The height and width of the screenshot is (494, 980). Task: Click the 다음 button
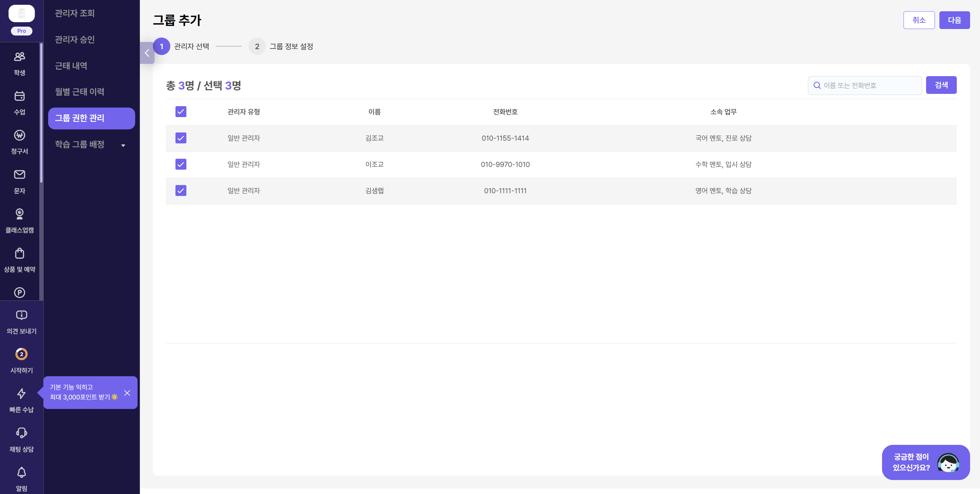click(x=954, y=20)
